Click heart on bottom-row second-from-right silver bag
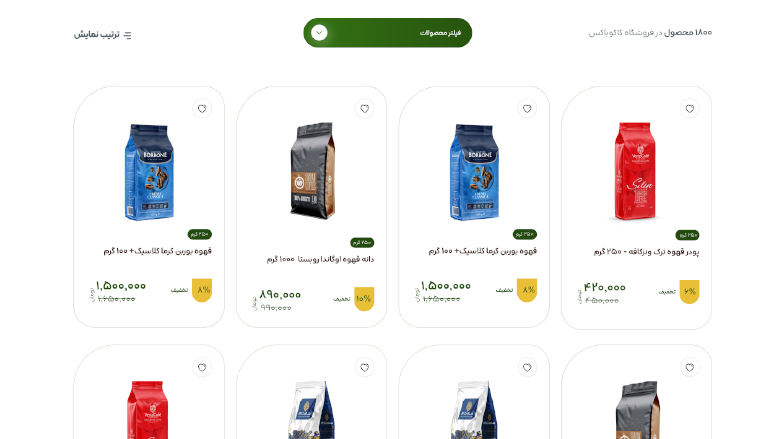The height and width of the screenshot is (439, 779). point(527,367)
